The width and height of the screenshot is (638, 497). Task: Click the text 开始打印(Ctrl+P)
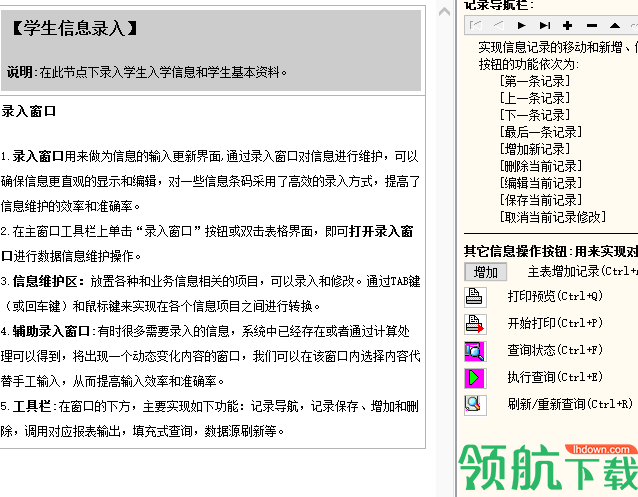(555, 323)
